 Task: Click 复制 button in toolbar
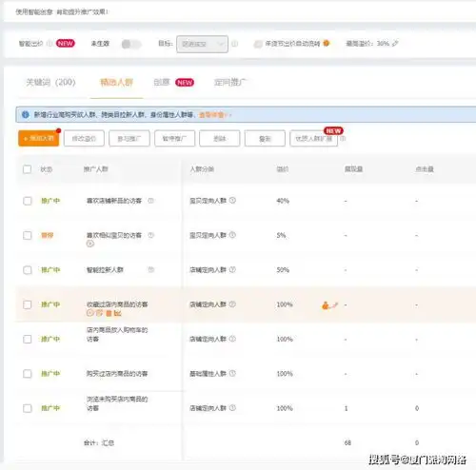tap(265, 138)
